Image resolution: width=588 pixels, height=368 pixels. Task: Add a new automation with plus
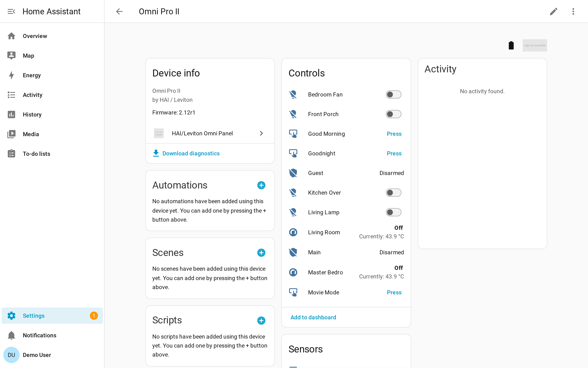click(261, 185)
